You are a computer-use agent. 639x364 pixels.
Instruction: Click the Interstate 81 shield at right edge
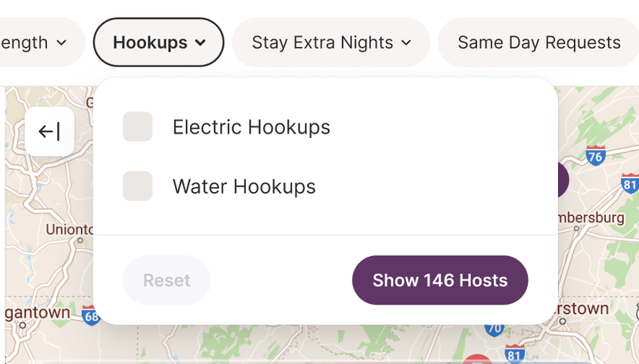pyautogui.click(x=631, y=184)
